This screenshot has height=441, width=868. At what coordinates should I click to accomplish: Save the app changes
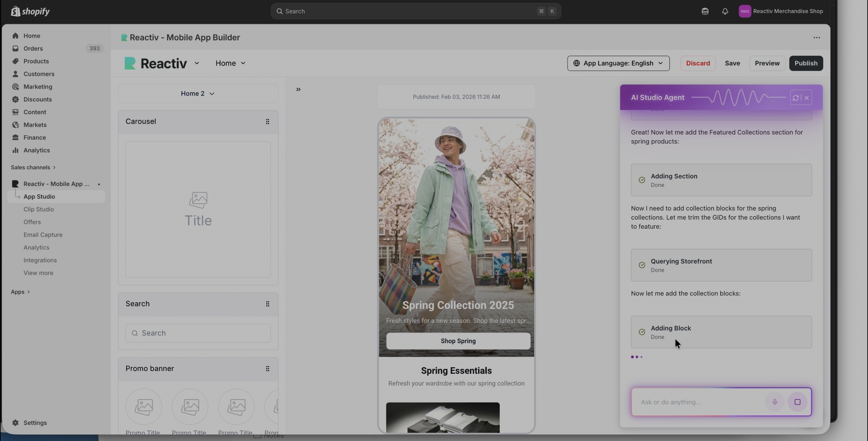point(732,63)
